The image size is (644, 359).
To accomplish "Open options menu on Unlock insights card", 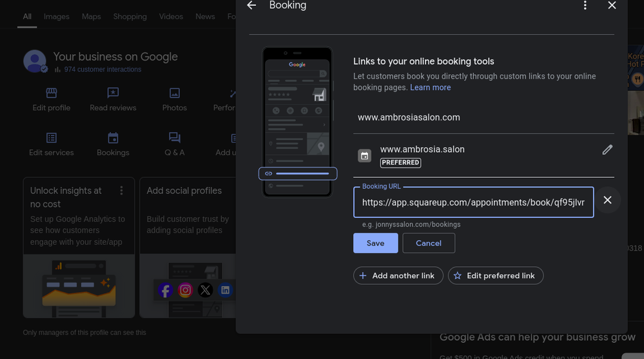I will 121,191.
